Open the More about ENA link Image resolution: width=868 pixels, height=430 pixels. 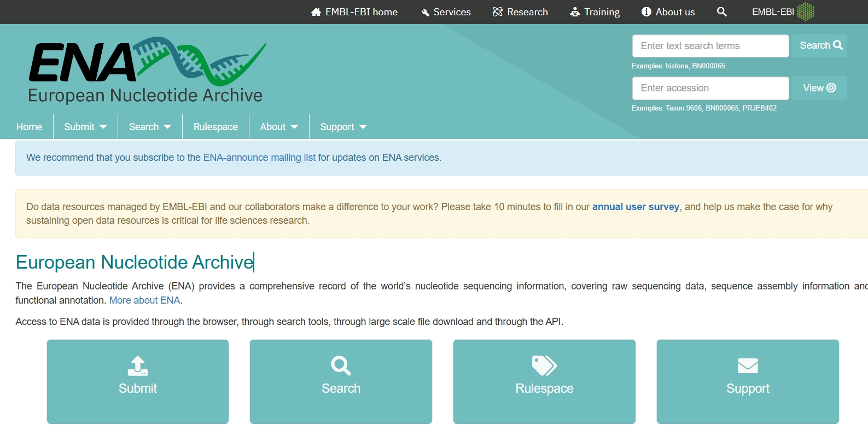click(144, 300)
